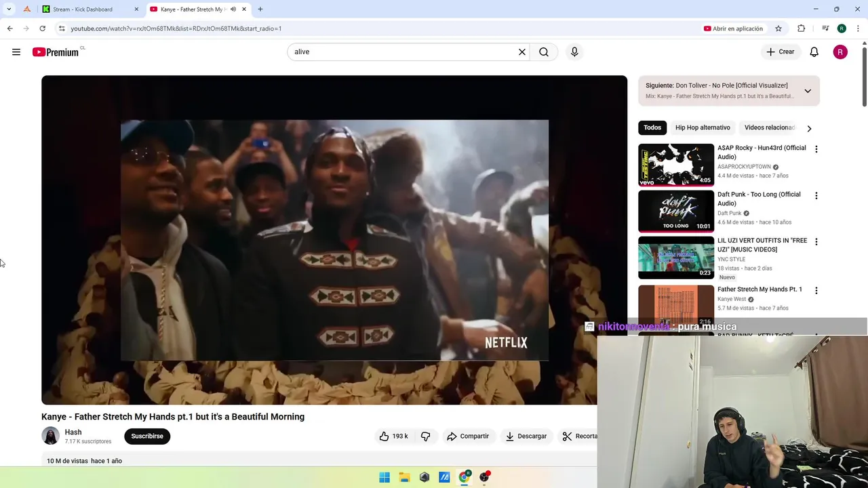Show more filter chips with right arrow

coord(809,128)
